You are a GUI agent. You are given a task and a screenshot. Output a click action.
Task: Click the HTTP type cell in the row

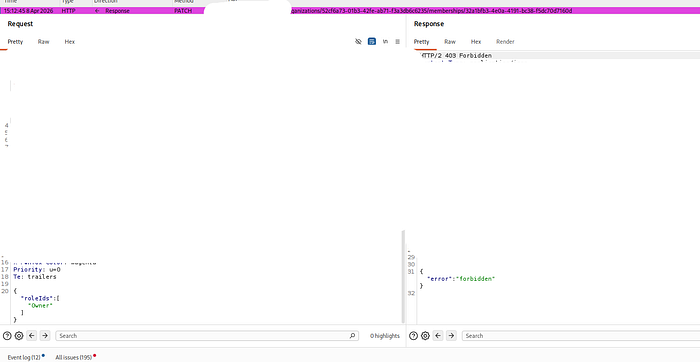[68, 10]
